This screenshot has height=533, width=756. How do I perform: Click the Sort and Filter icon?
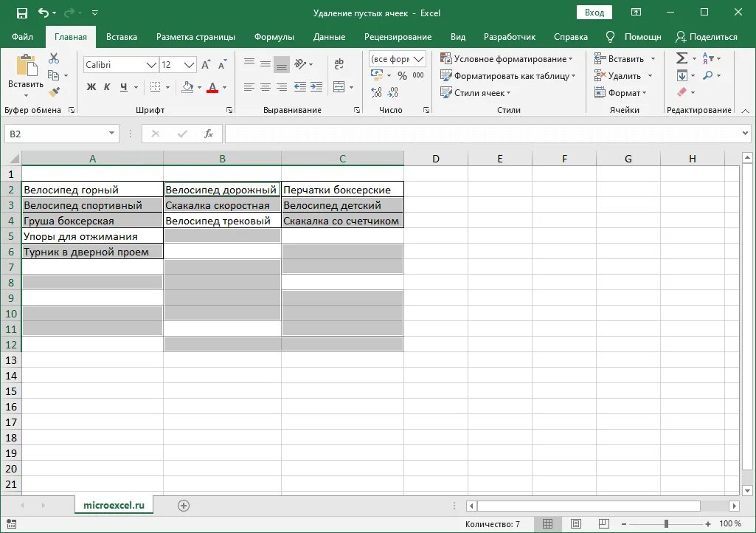(708, 58)
